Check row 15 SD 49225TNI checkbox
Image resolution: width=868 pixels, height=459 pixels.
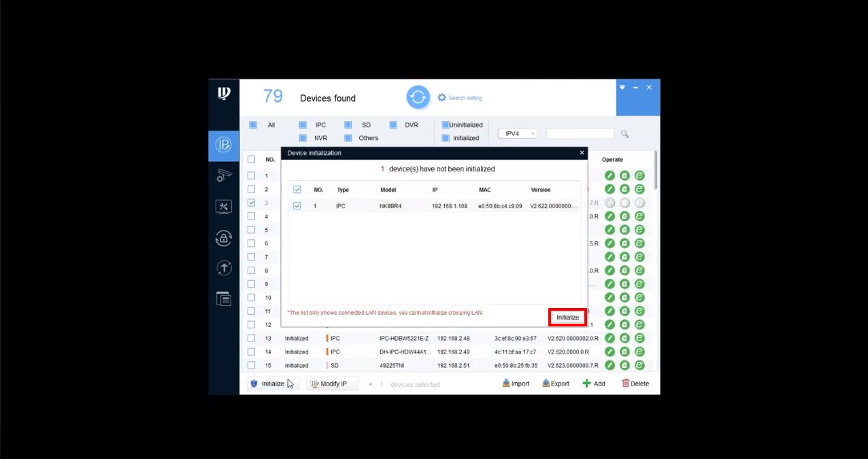[x=251, y=365]
